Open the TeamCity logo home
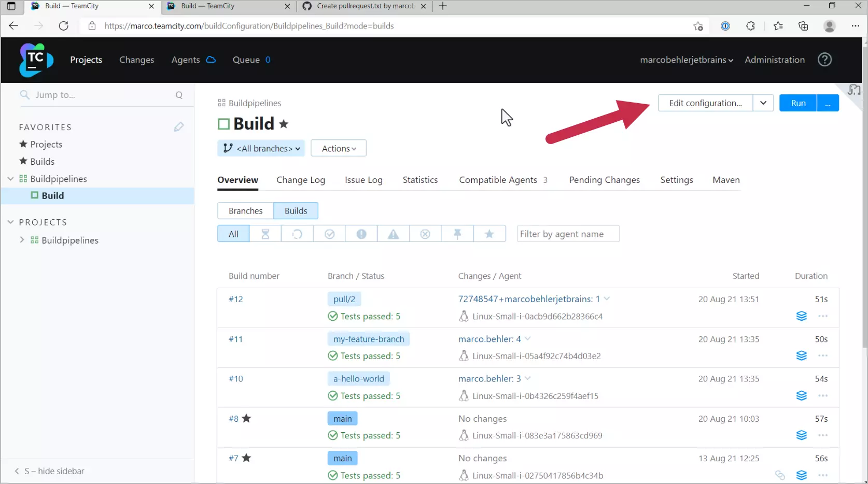Image resolution: width=868 pixels, height=484 pixels. [36, 60]
